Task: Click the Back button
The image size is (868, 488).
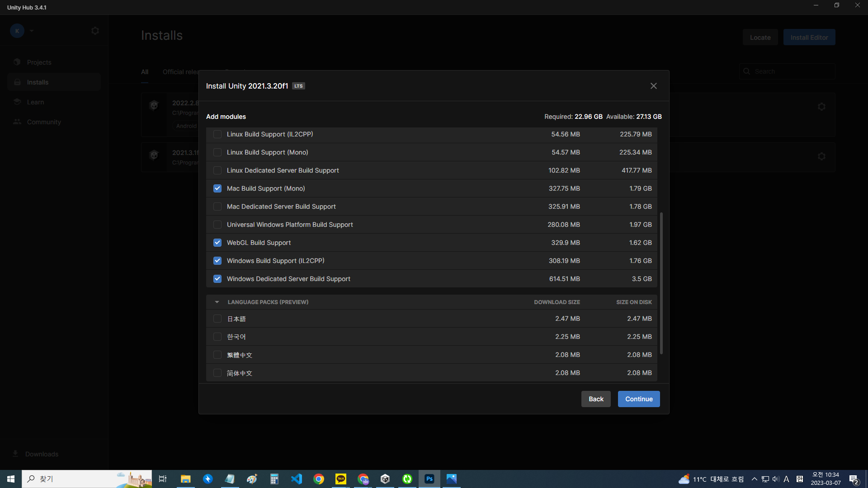Action: point(596,399)
